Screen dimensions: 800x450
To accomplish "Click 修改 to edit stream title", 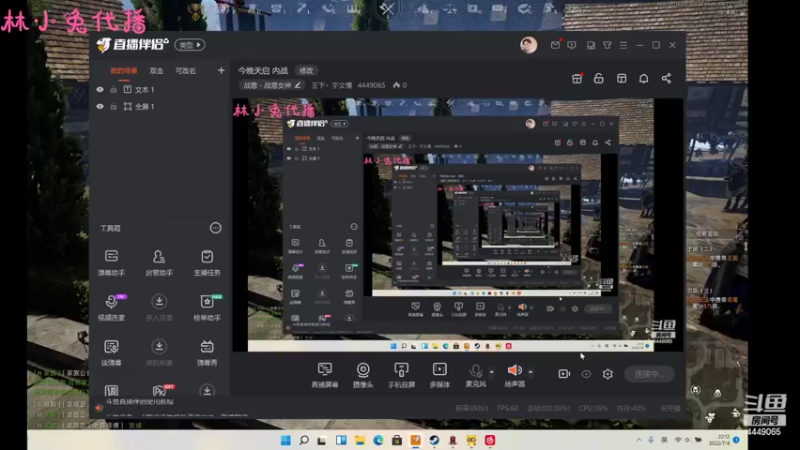I will pos(306,70).
